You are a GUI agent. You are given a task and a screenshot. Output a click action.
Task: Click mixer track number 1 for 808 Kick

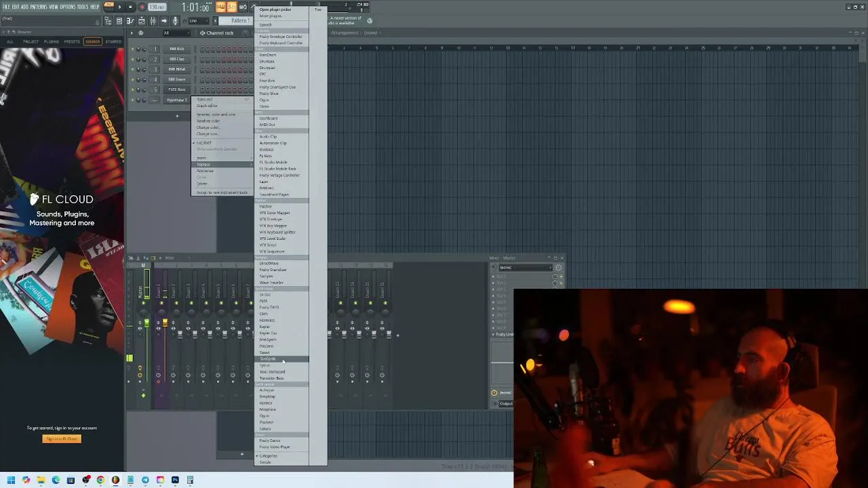[x=155, y=49]
